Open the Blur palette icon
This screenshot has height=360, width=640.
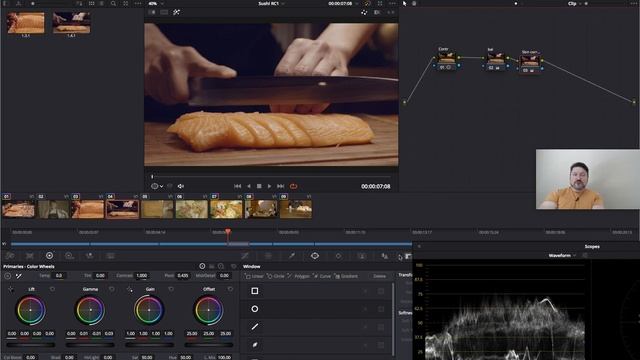pyautogui.click(x=384, y=256)
